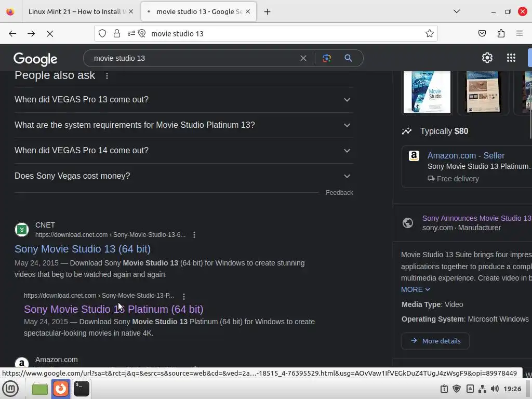
Task: View site security via padlock icon
Action: click(117, 33)
